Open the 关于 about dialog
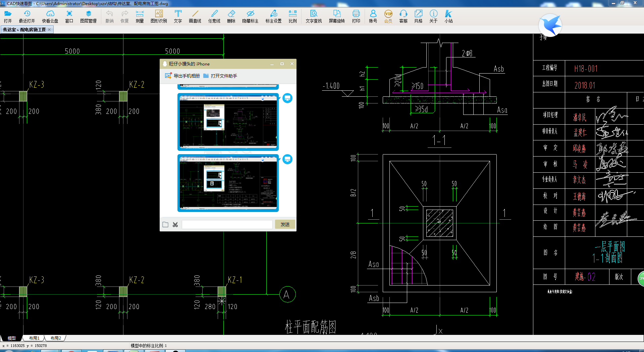The image size is (644, 352). point(433,16)
